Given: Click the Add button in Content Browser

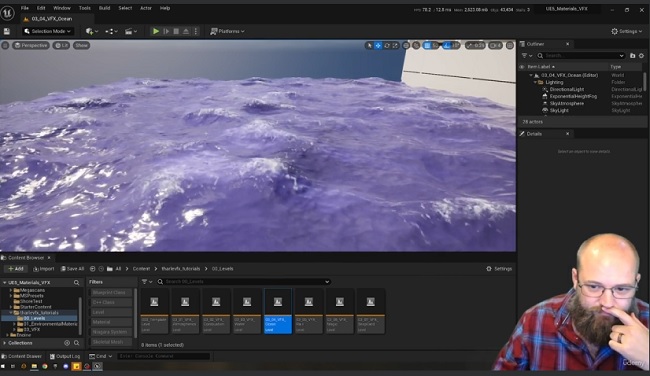Looking at the screenshot, I should [x=16, y=269].
